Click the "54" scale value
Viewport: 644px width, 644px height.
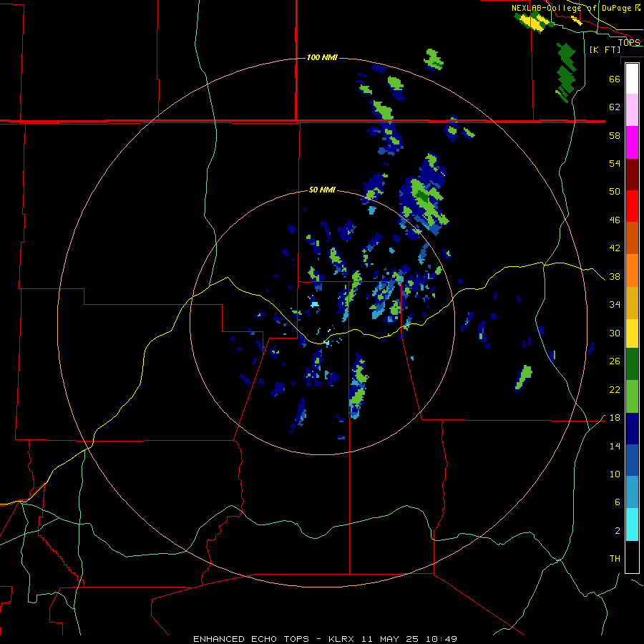[x=615, y=163]
